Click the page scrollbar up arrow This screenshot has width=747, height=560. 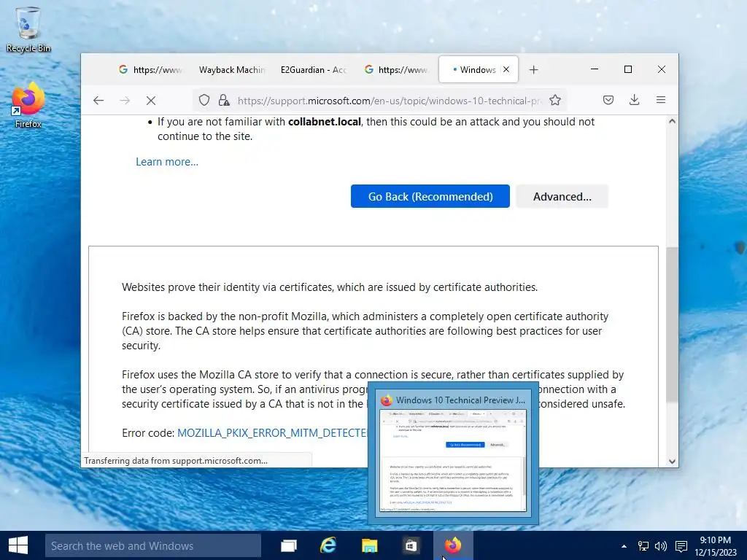click(672, 122)
